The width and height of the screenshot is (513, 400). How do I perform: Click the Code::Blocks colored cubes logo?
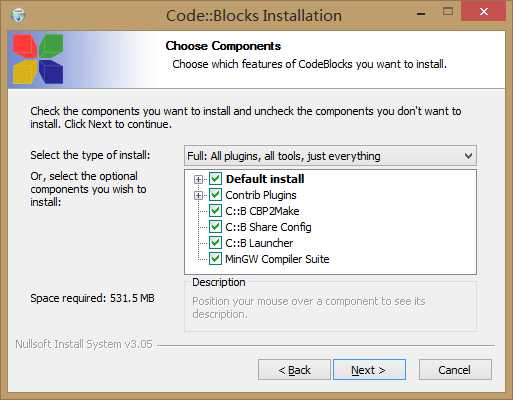pos(38,59)
